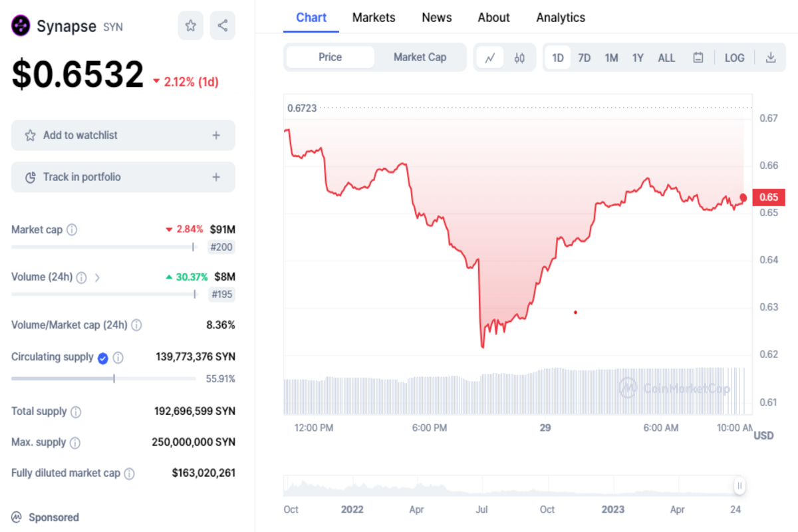The height and width of the screenshot is (532, 798).
Task: Click the USD currency label
Action: 764,436
